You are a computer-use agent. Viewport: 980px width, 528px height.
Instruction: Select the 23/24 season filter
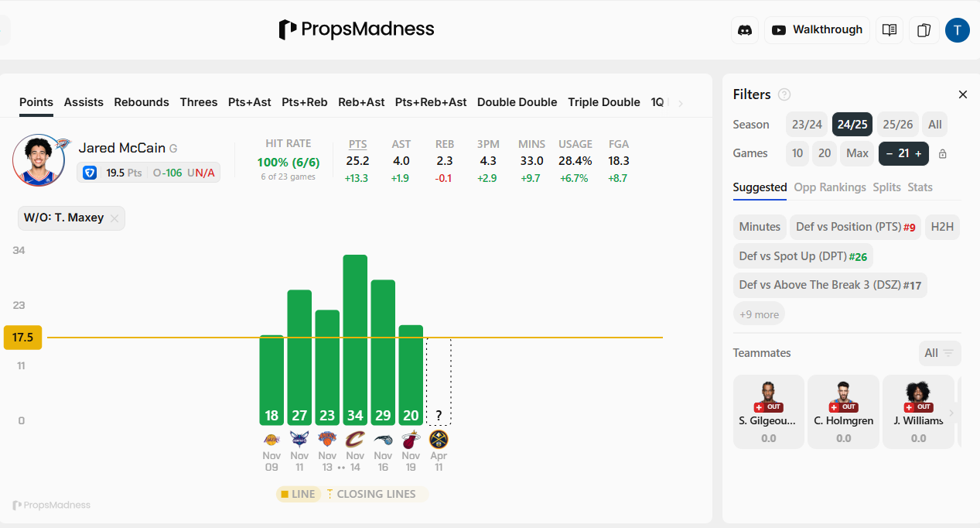(807, 125)
